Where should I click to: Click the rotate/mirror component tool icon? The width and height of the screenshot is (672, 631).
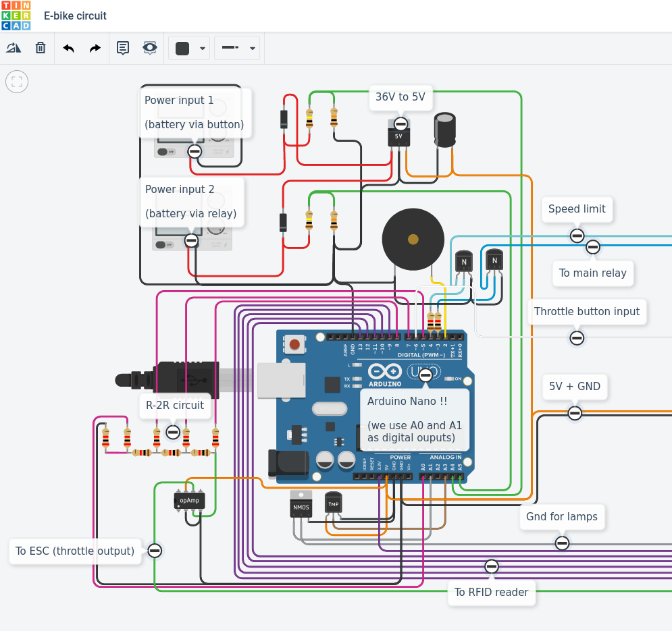click(14, 47)
